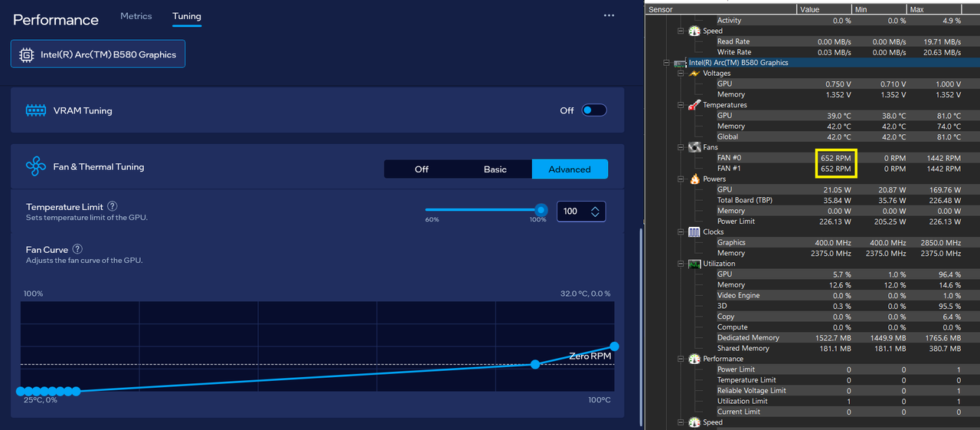Click the Performance gauge icon in HWiNFO
980x430 pixels.
(694, 359)
